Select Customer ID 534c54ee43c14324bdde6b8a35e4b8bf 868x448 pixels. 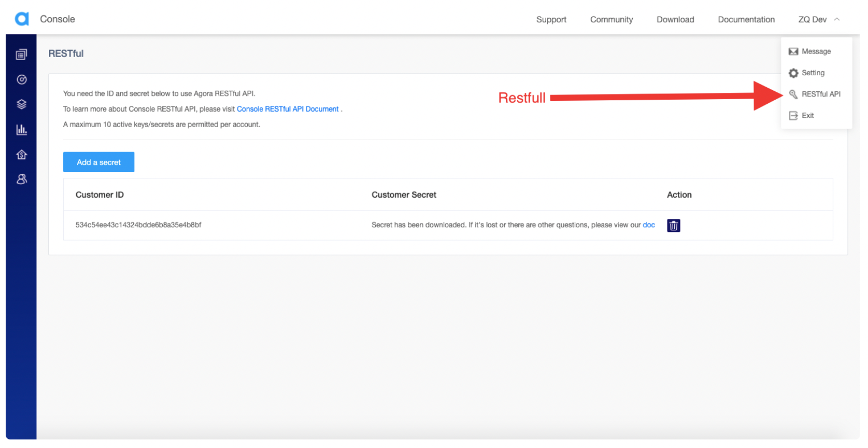138,225
